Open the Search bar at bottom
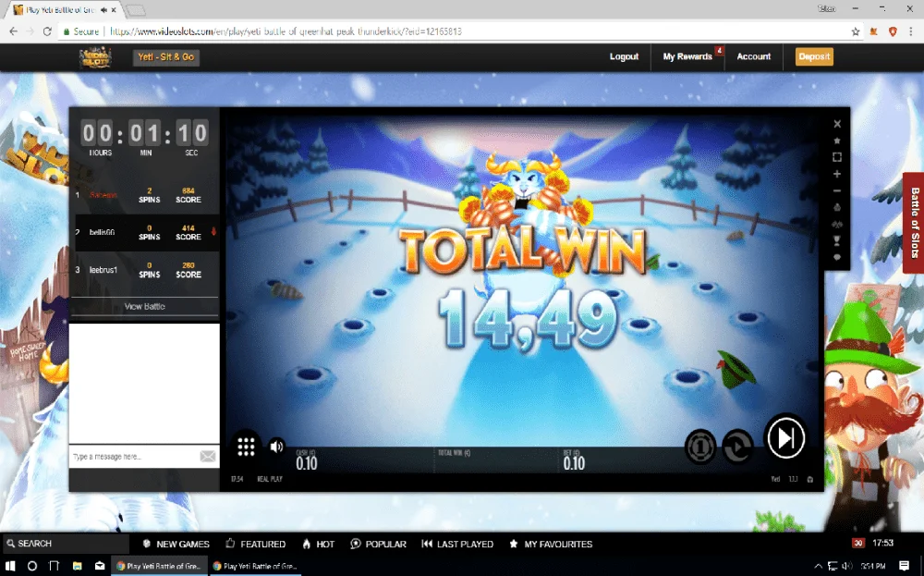The height and width of the screenshot is (576, 924). pos(65,544)
